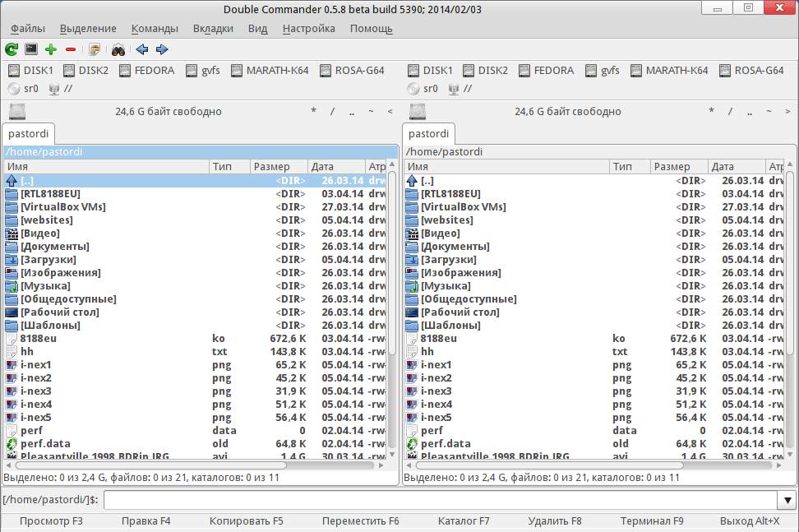Viewport: 799px width, 532px height.
Task: Click Каталог F7 button
Action: click(464, 521)
